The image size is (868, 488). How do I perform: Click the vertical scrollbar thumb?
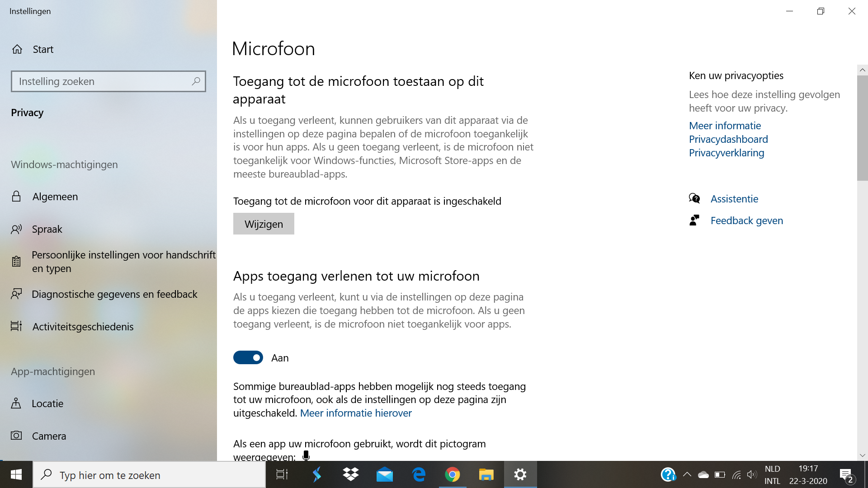862,128
